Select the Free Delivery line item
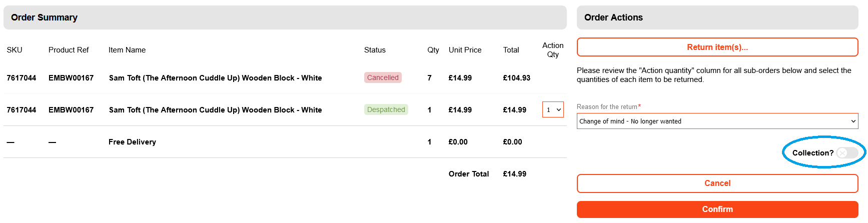Image resolution: width=868 pixels, height=223 pixels. pos(132,142)
